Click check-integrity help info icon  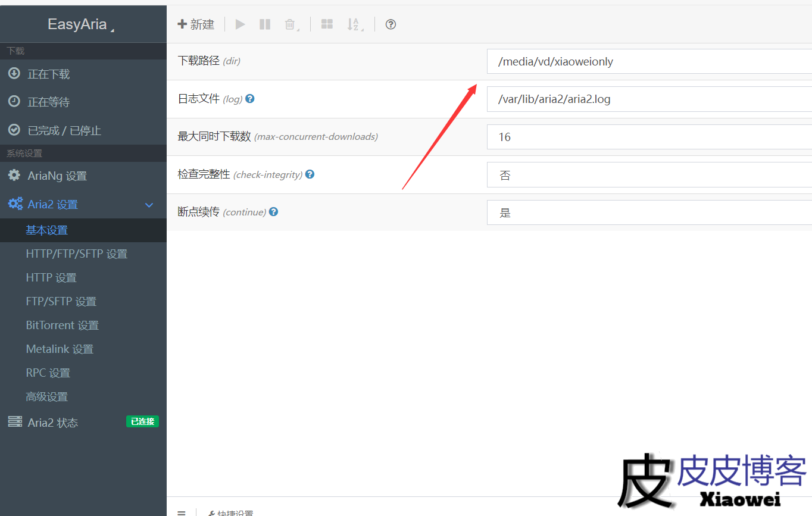click(x=310, y=174)
